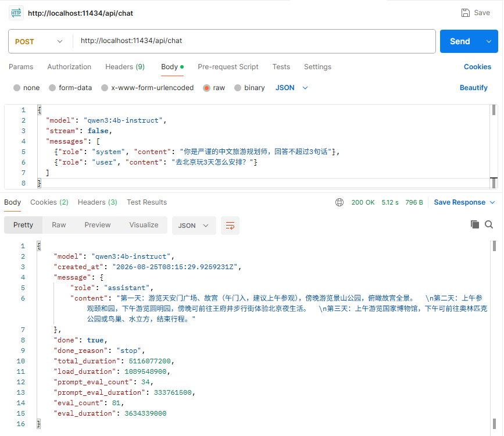
Task: Click line number 16 in response gutter
Action: (x=20, y=424)
